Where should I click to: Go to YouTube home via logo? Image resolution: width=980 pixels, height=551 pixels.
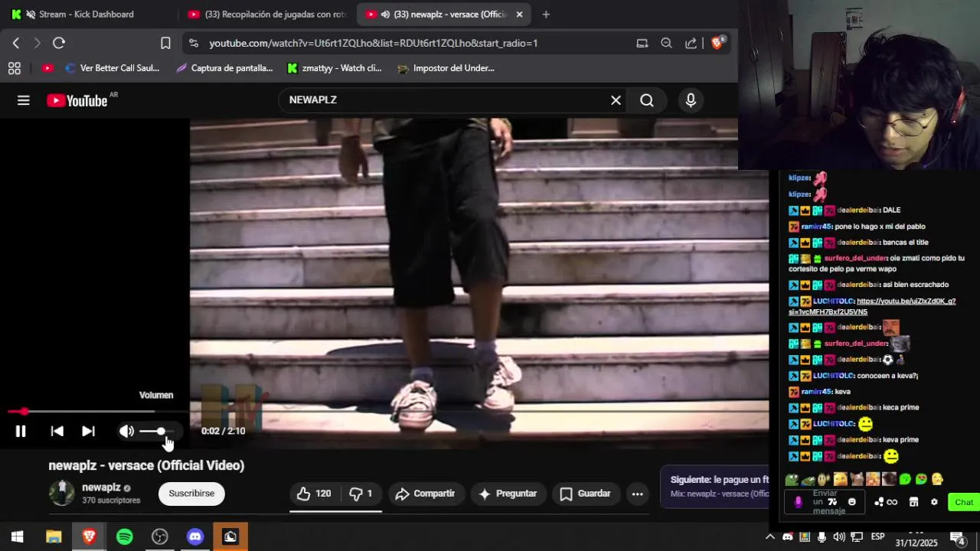coord(77,100)
